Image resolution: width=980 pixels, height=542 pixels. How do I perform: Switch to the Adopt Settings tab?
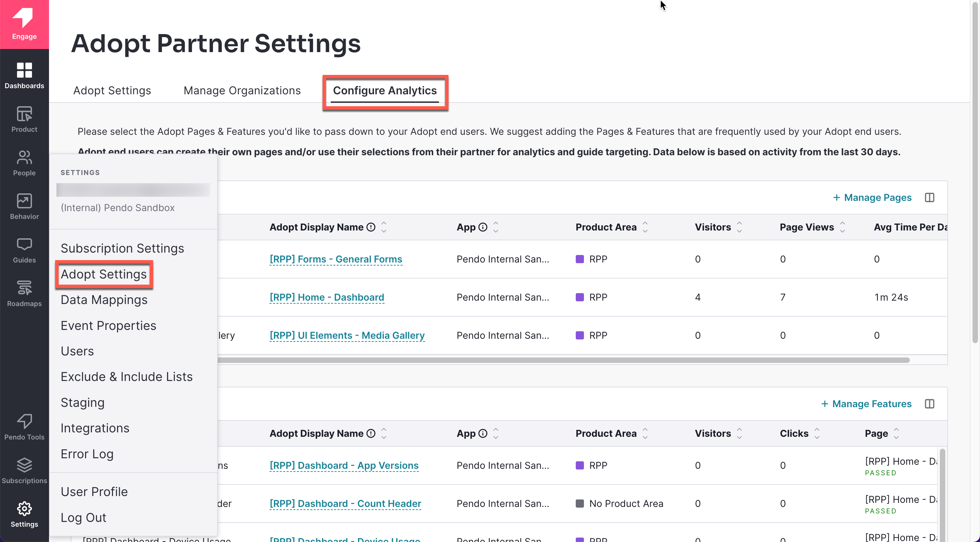112,91
